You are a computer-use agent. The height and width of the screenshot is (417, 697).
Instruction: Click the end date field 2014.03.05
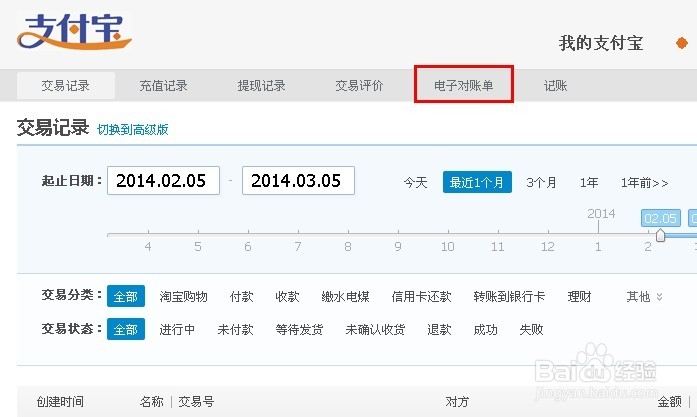coord(297,181)
